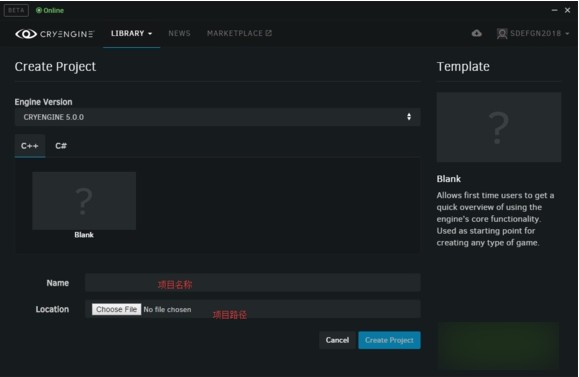Click the user avatar icon
This screenshot has height=377, width=579.
502,34
